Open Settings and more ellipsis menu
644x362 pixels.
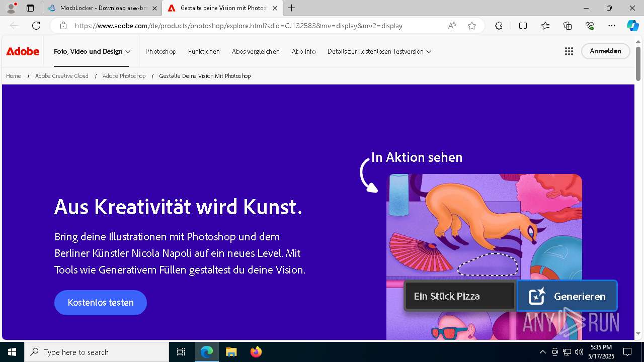(612, 26)
